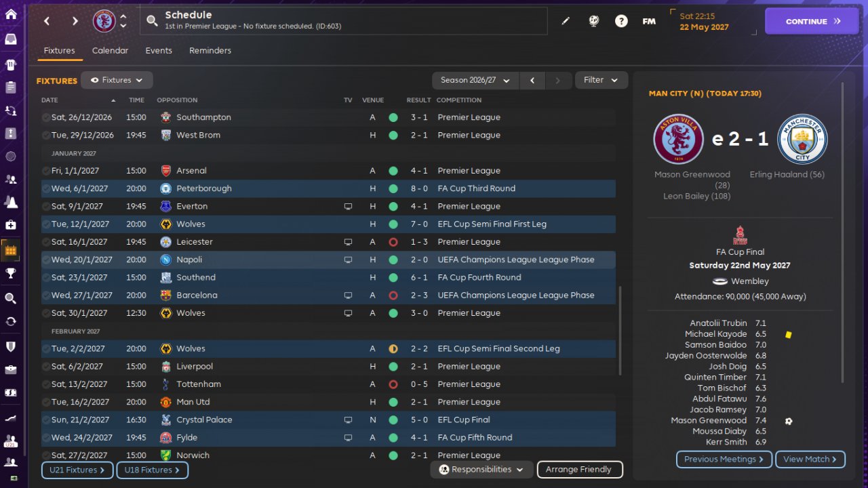Switch to the Reminders tab
This screenshot has width=868, height=488.
click(x=210, y=51)
